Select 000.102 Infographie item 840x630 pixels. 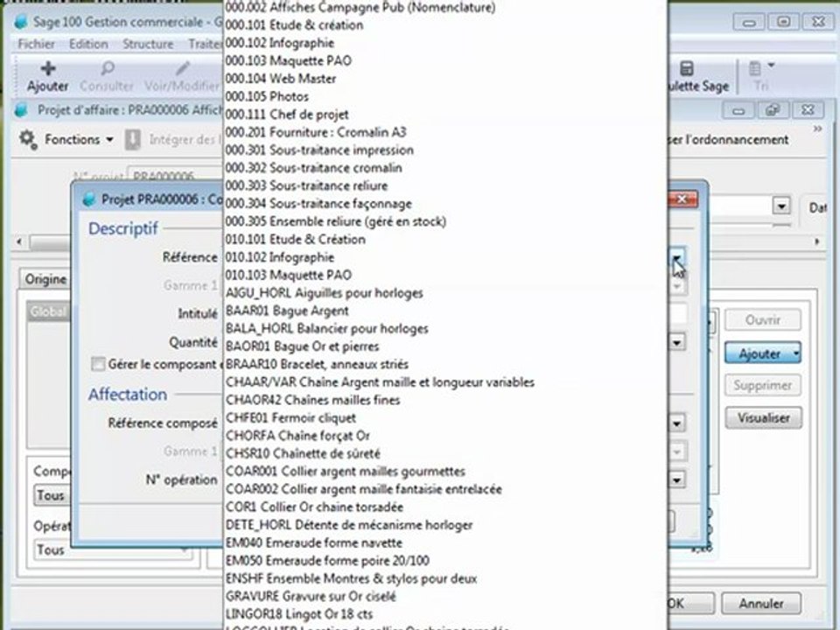tap(280, 43)
